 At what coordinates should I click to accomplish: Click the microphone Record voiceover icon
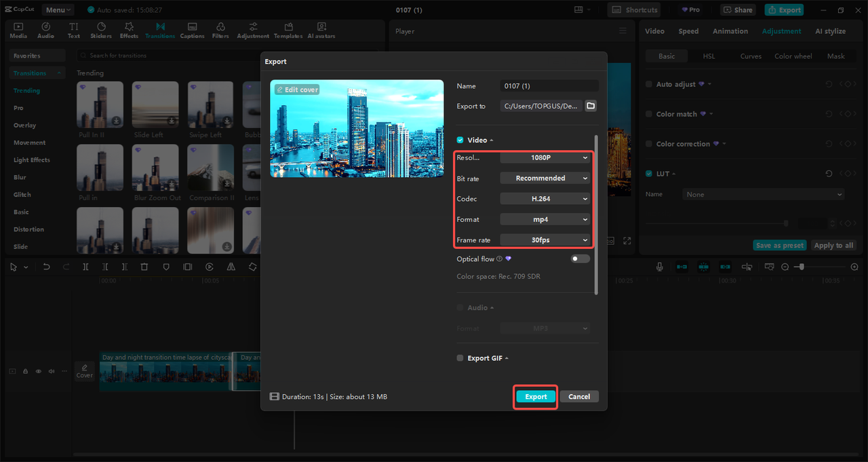click(659, 267)
